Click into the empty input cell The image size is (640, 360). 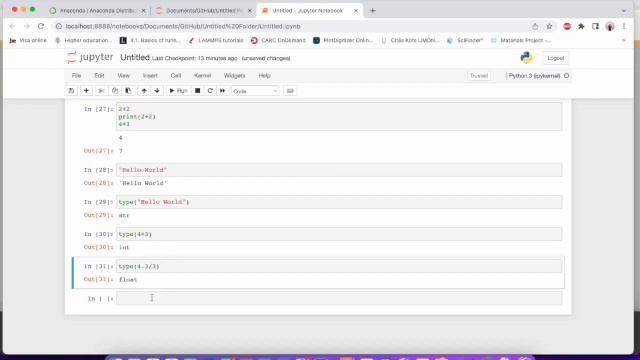pos(339,298)
